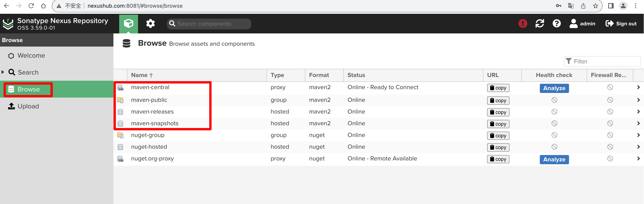
Task: Click the address bar URL
Action: (135, 6)
